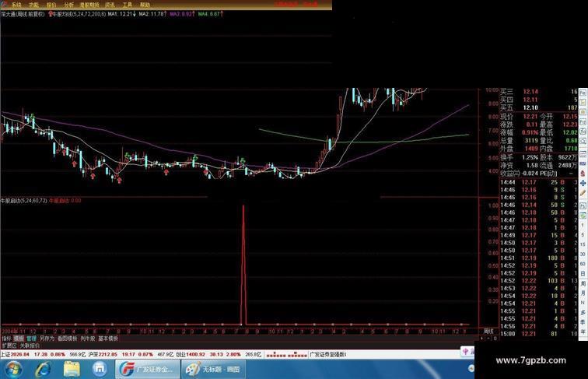This screenshot has height=379, width=588.
Task: Open Windows Explorer folder on taskbar
Action: pyautogui.click(x=72, y=369)
